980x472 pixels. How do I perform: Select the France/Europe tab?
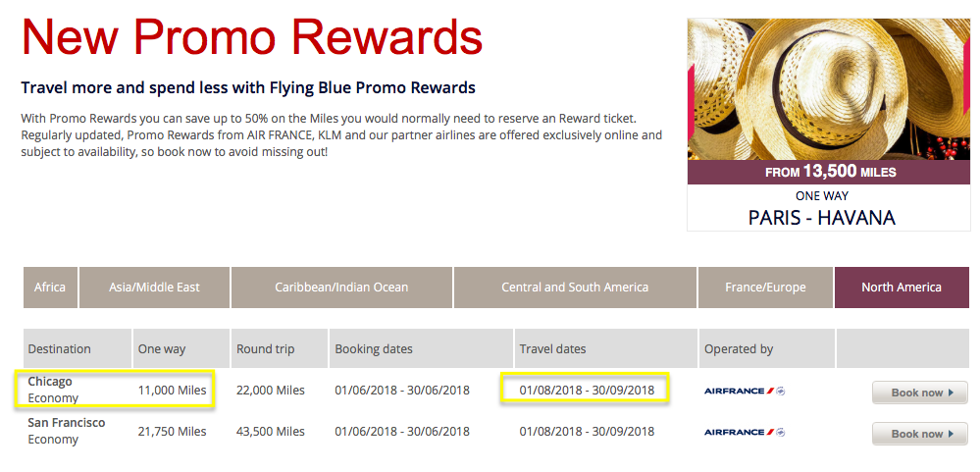click(765, 288)
